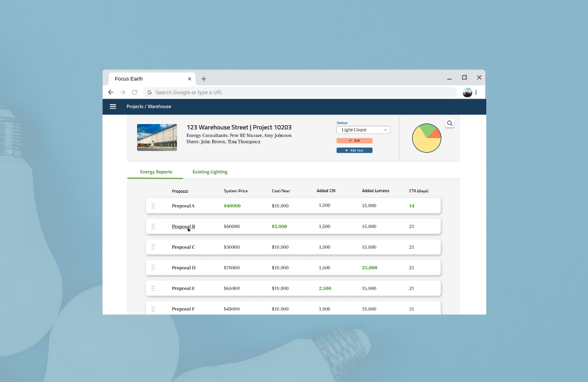This screenshot has height=382, width=588.
Task: Grab the drag handle for Proposal C
Action: pyautogui.click(x=153, y=247)
